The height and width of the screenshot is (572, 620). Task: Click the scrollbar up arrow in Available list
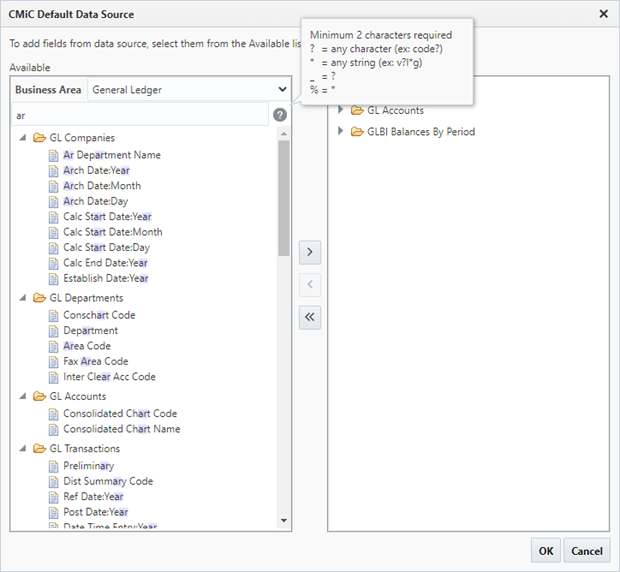(x=284, y=134)
